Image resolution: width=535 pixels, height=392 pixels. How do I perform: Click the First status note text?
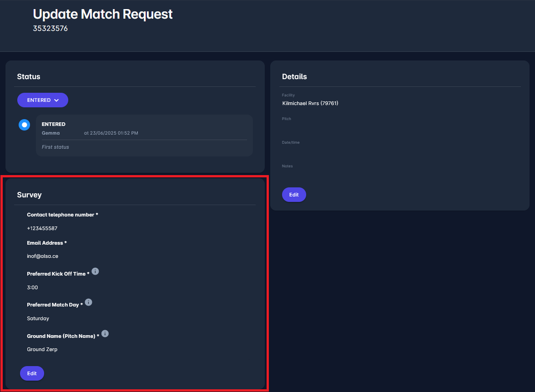click(56, 147)
